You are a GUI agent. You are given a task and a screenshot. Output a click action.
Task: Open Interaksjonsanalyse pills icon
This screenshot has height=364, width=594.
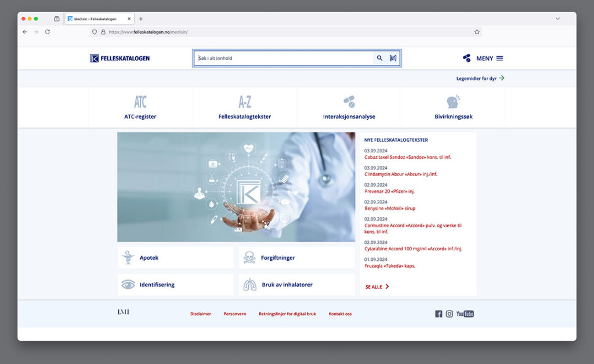tap(349, 102)
